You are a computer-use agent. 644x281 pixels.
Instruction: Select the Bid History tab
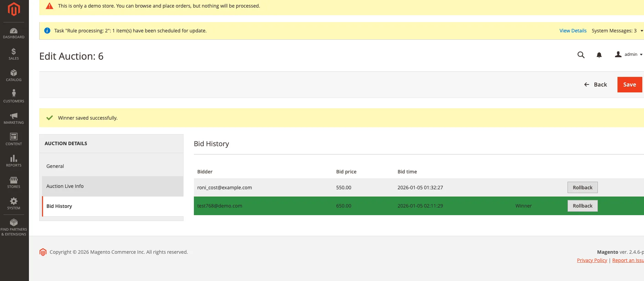click(x=113, y=206)
